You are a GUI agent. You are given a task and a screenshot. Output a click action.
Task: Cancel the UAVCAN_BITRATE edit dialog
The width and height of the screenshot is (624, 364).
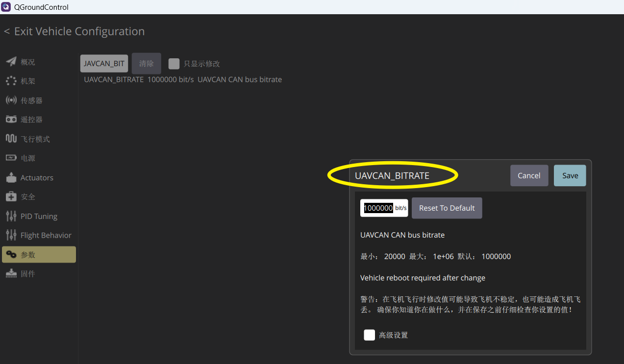click(x=529, y=175)
